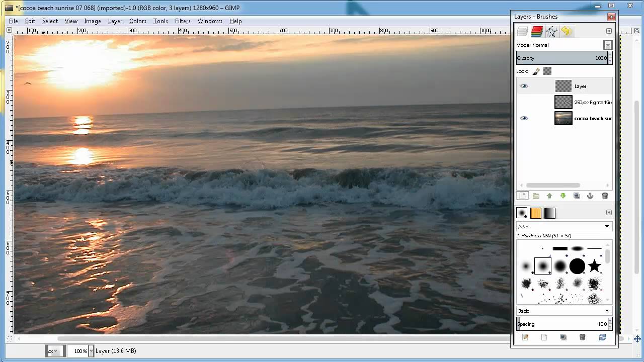Select the Star brush
Screen dimensions: 644x362
[x=594, y=266]
